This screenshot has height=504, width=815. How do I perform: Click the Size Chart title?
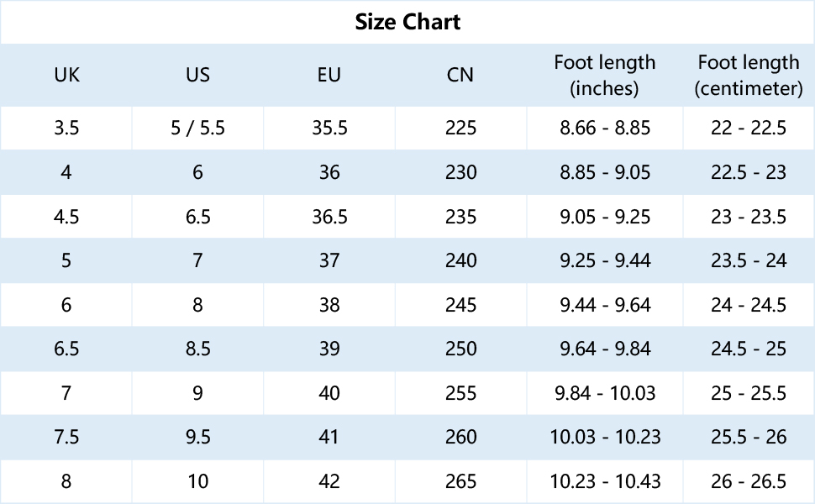pyautogui.click(x=407, y=22)
